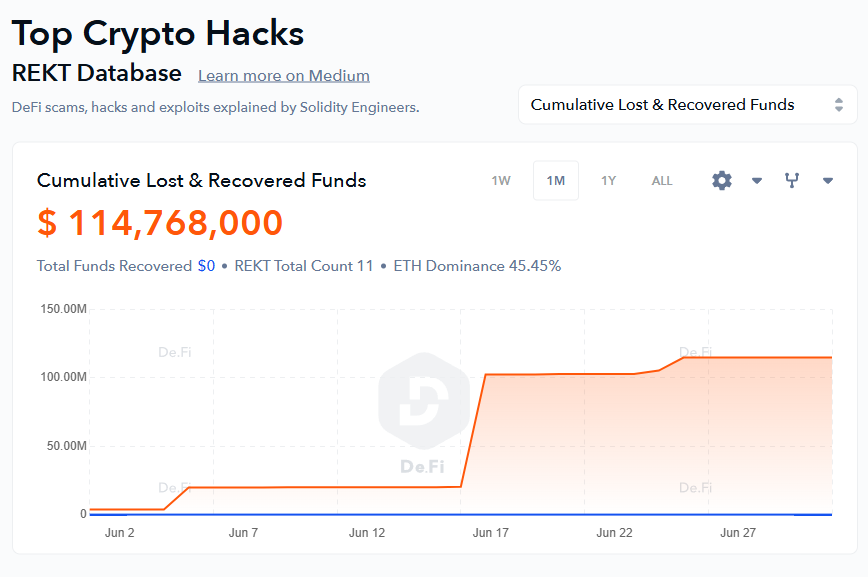Screen dimensions: 868x577
Task: Expand the dropdown arrow beside the fork icon
Action: pyautogui.click(x=828, y=181)
